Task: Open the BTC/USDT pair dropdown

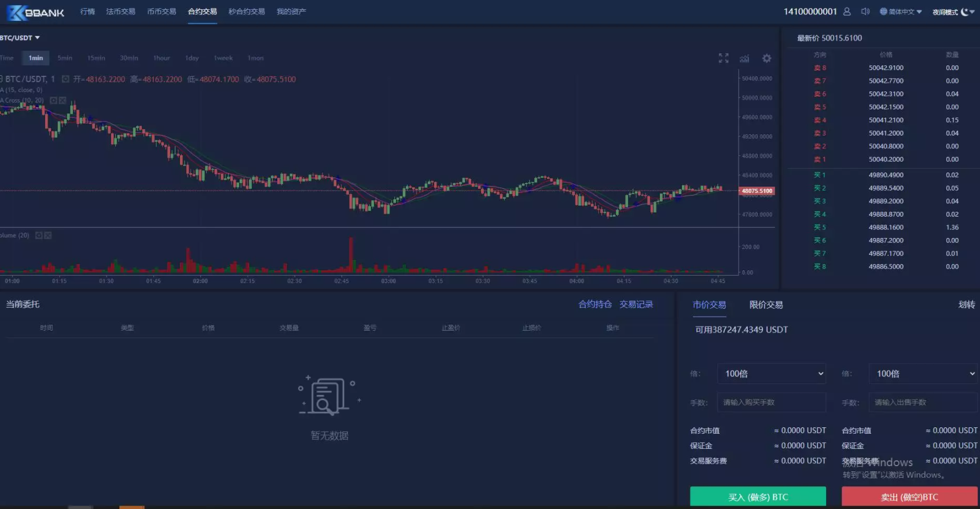Action: [20, 38]
